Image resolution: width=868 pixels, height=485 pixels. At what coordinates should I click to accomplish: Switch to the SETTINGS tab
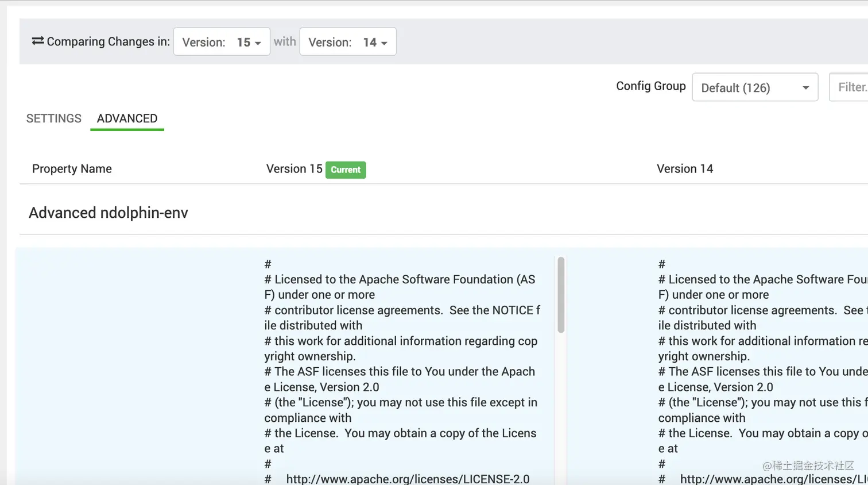tap(54, 118)
